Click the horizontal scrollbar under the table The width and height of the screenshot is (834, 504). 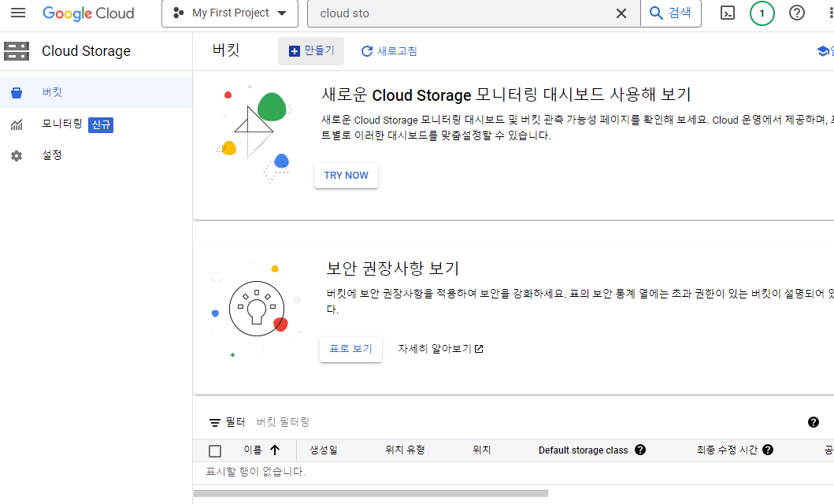[371, 493]
